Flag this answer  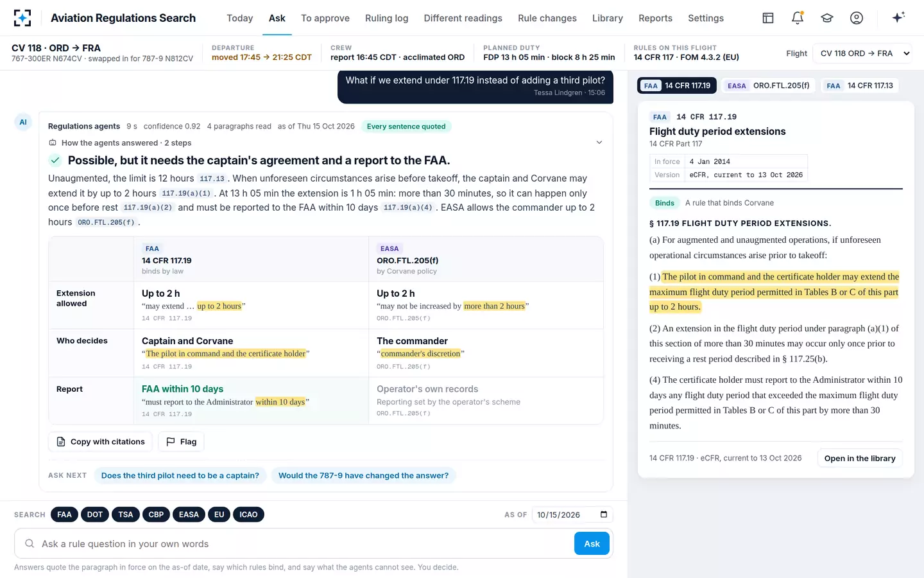coord(181,442)
